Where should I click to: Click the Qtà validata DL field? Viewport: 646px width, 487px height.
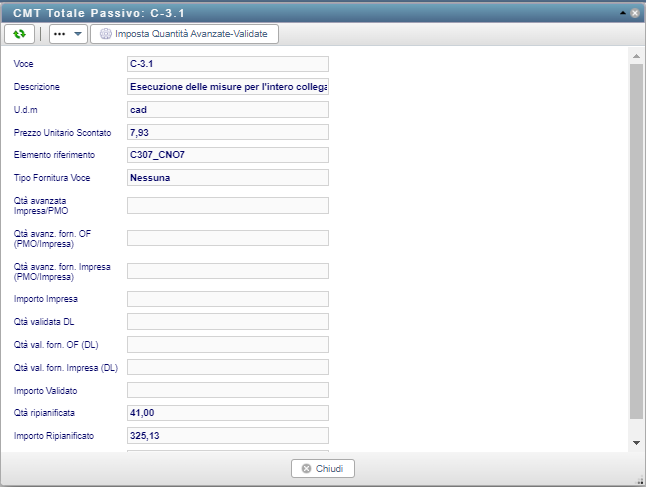click(228, 321)
